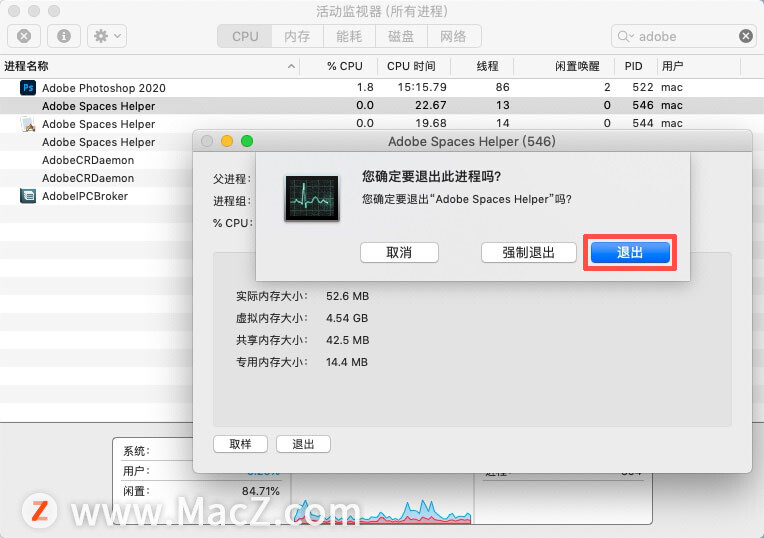Click the 4.54 GB virtual memory value
The height and width of the screenshot is (538, 764).
(x=347, y=318)
